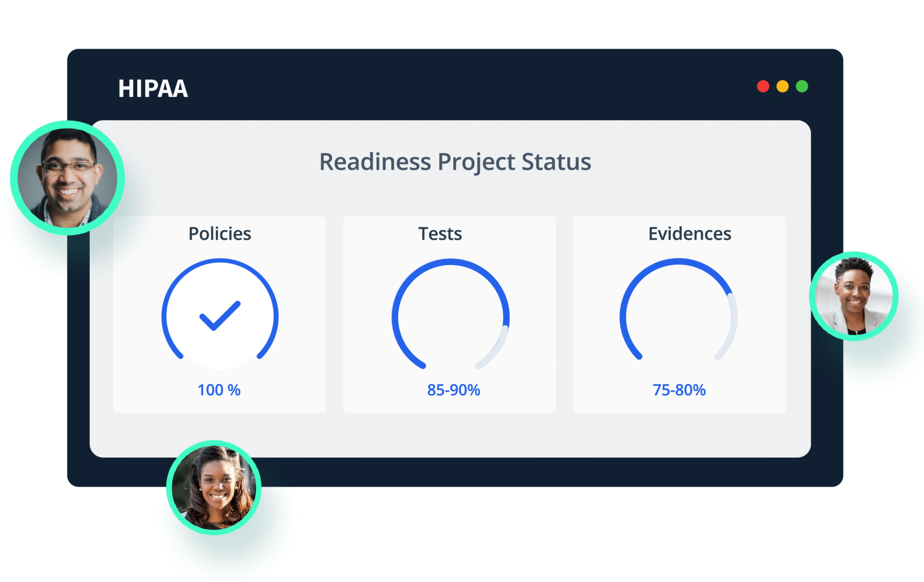
Task: Select the Tests circular progress gauge
Action: point(450,314)
